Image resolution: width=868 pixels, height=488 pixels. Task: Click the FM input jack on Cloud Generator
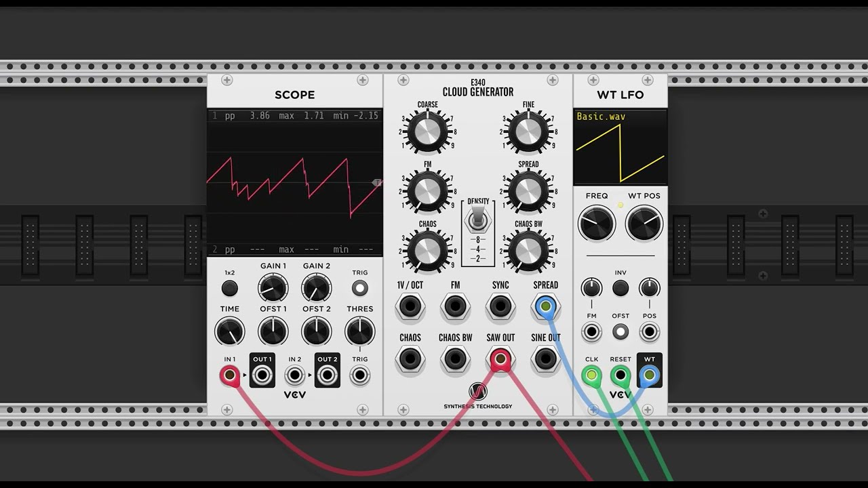[455, 307]
